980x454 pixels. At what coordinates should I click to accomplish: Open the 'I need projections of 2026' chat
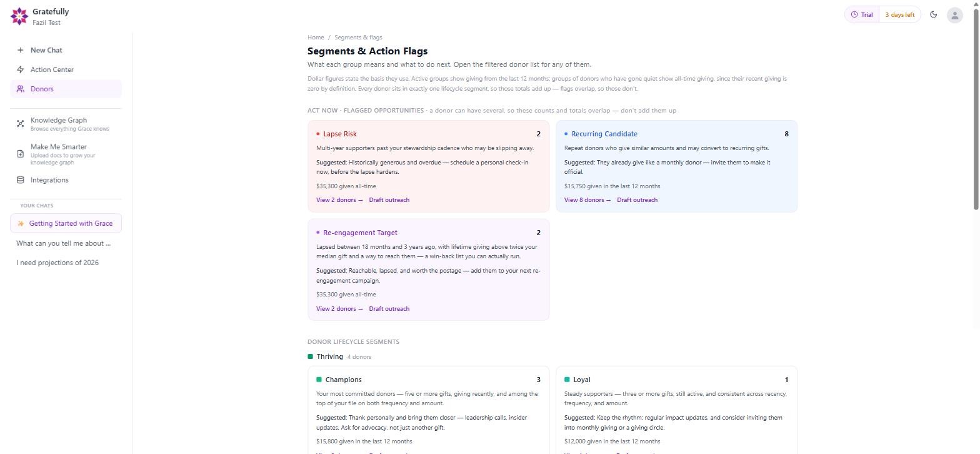[66, 263]
